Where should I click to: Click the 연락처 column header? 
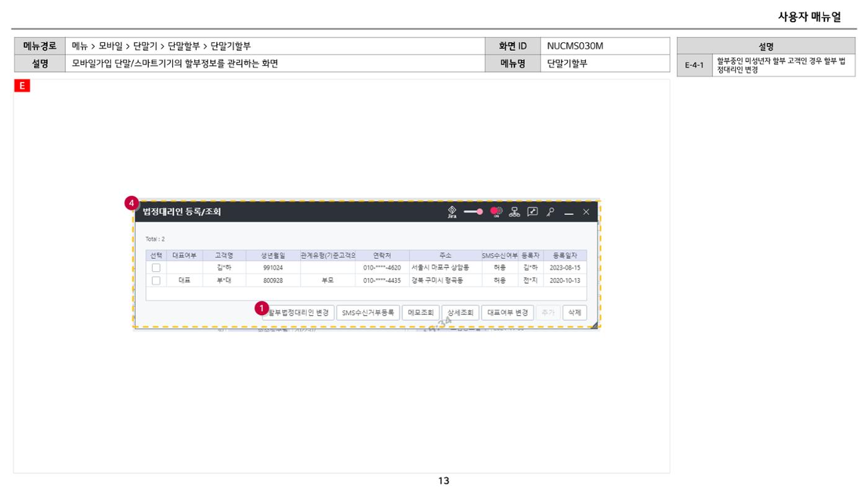[x=383, y=256]
